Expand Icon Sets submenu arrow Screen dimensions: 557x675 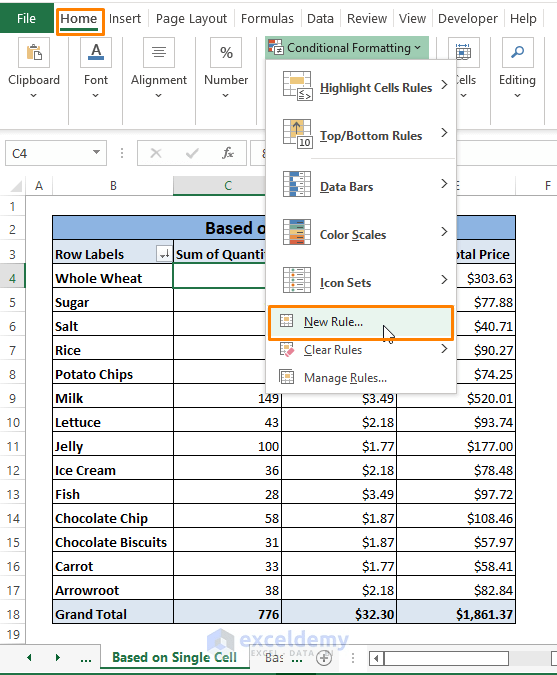point(444,280)
